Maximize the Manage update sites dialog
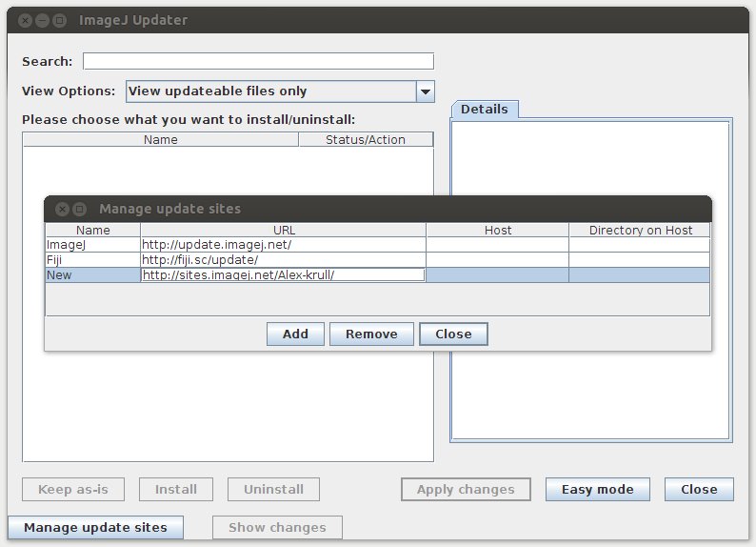The width and height of the screenshot is (756, 547). [80, 209]
